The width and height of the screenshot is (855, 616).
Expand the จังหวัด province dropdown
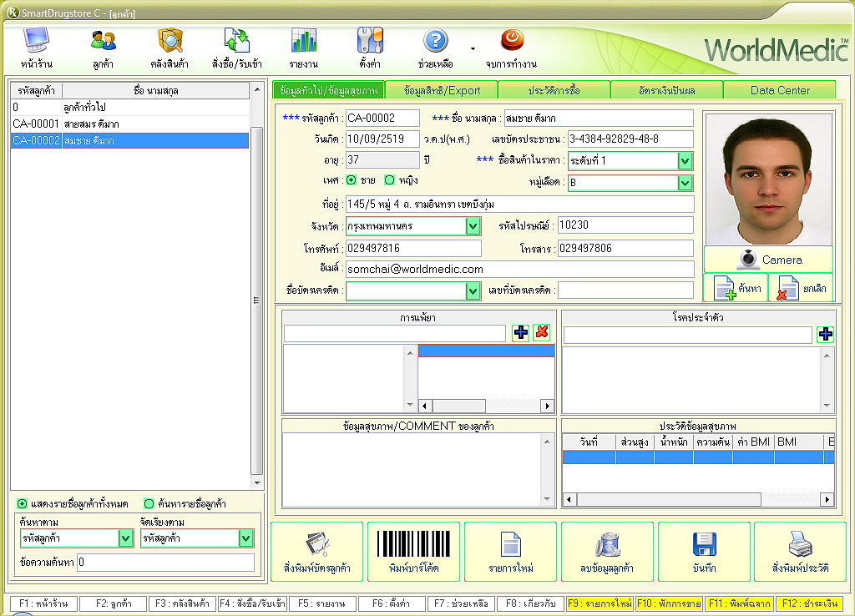[x=473, y=225]
